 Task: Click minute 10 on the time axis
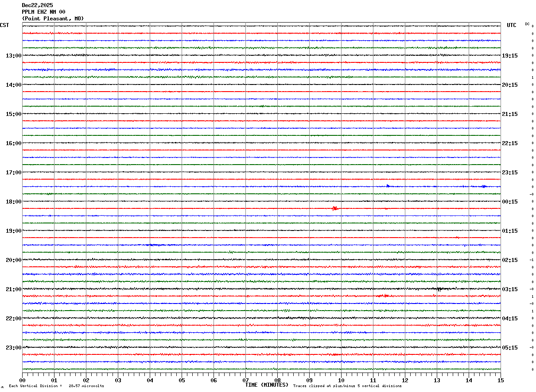coord(341,380)
